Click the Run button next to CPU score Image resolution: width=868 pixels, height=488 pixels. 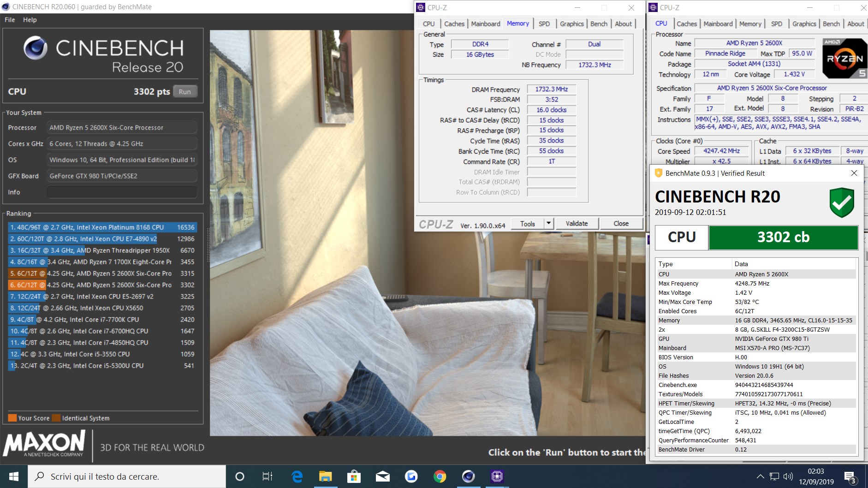coord(185,91)
